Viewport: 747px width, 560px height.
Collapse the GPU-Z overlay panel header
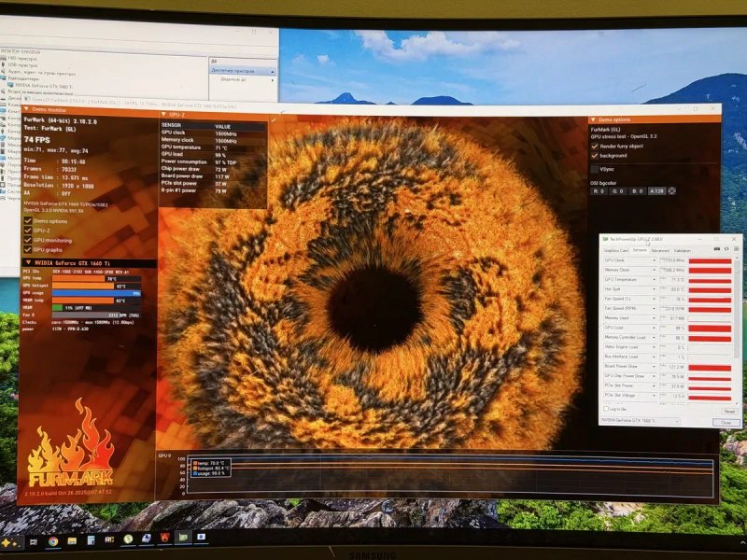coord(164,115)
